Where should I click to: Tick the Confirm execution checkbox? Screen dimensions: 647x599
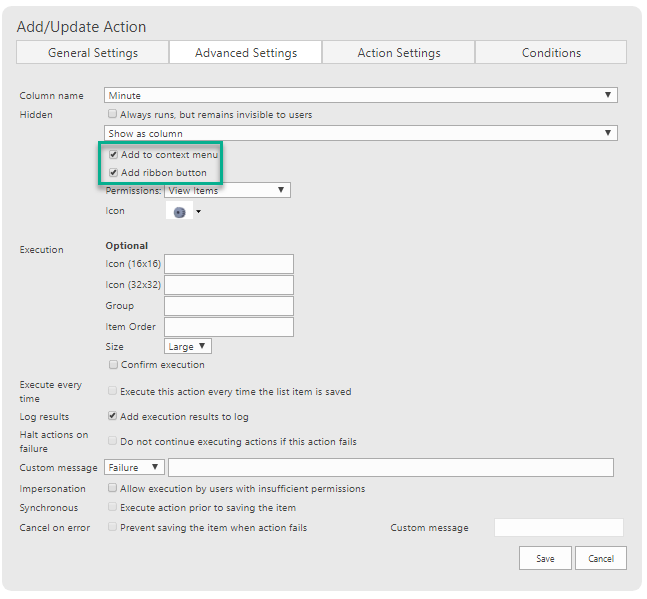113,365
